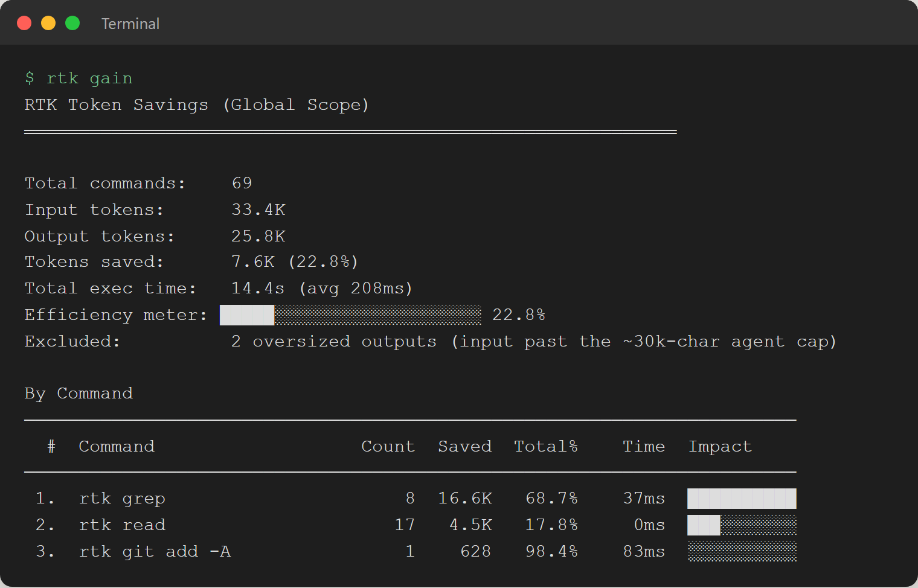
Task: Click the Impact bar in the rtk grep row
Action: (x=742, y=499)
